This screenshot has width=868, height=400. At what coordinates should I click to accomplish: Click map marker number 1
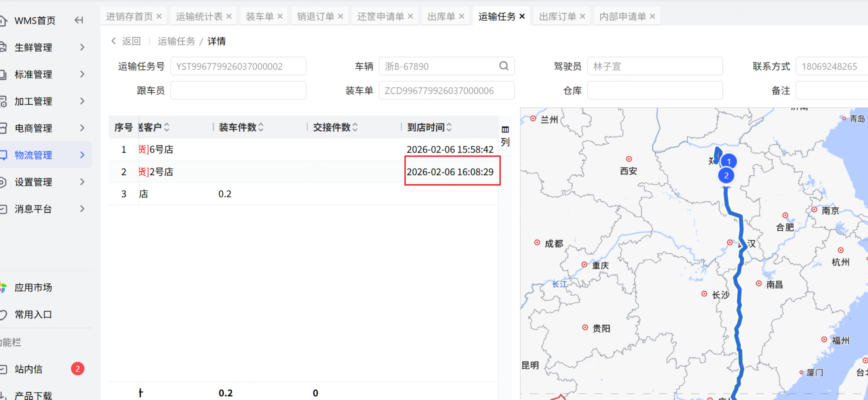pyautogui.click(x=729, y=161)
